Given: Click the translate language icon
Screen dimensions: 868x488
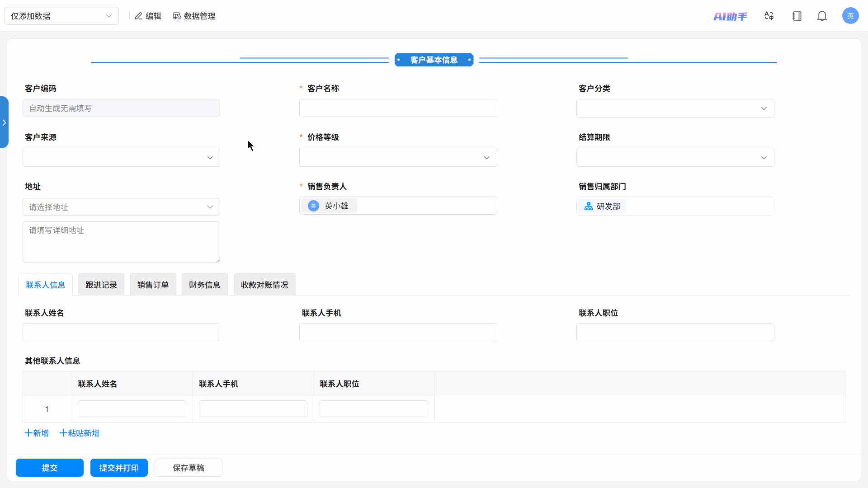Looking at the screenshot, I should pyautogui.click(x=769, y=16).
